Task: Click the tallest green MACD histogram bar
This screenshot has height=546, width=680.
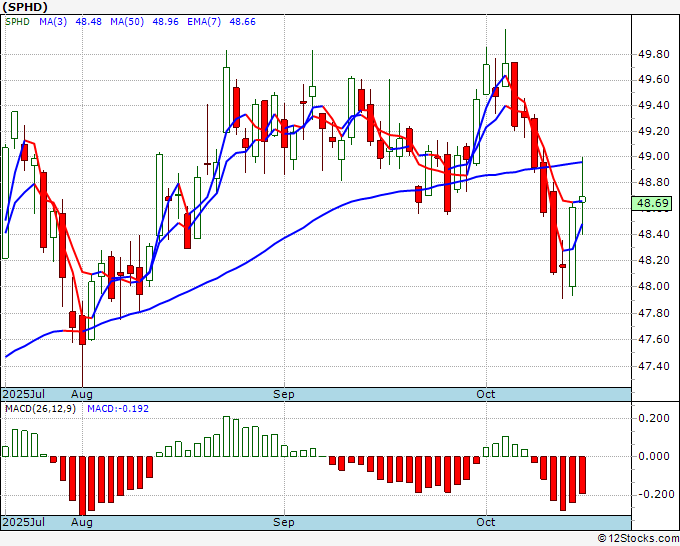Action: click(x=226, y=436)
